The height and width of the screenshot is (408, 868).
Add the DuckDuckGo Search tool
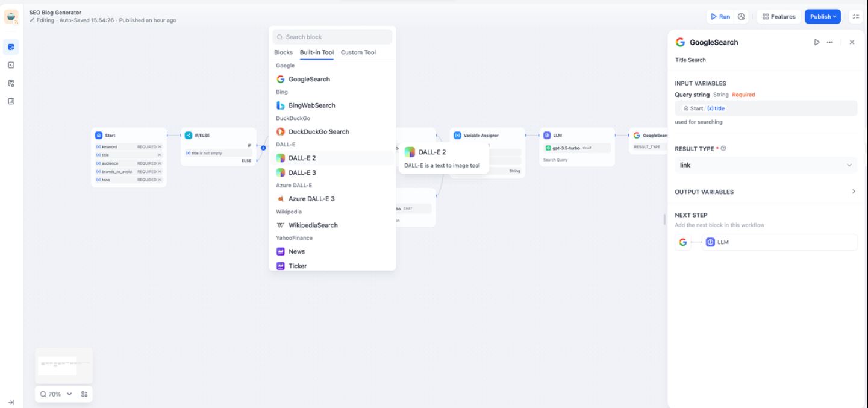coord(318,132)
